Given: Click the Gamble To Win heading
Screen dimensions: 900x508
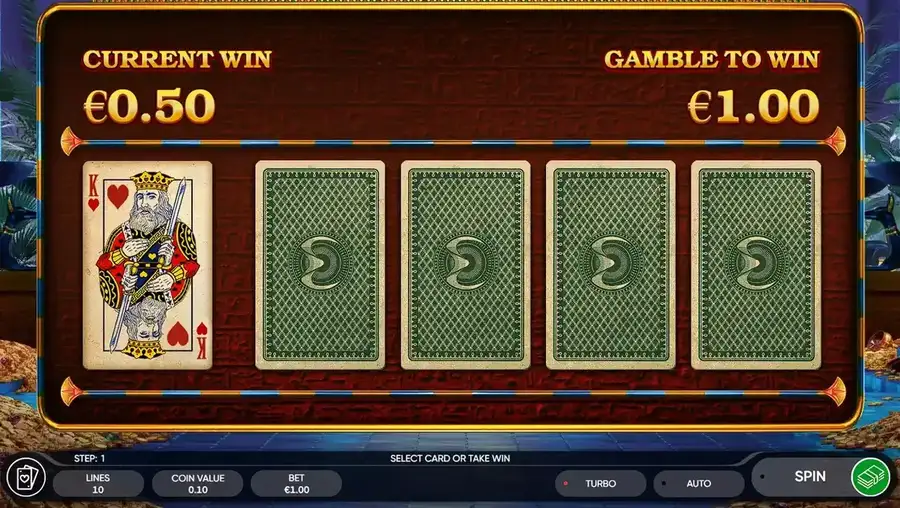Looking at the screenshot, I should 712,59.
